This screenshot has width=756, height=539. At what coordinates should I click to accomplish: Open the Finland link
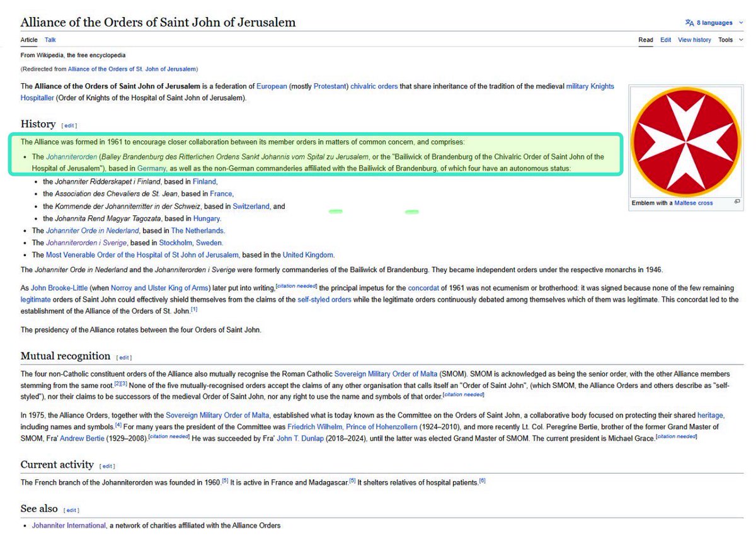click(x=204, y=181)
